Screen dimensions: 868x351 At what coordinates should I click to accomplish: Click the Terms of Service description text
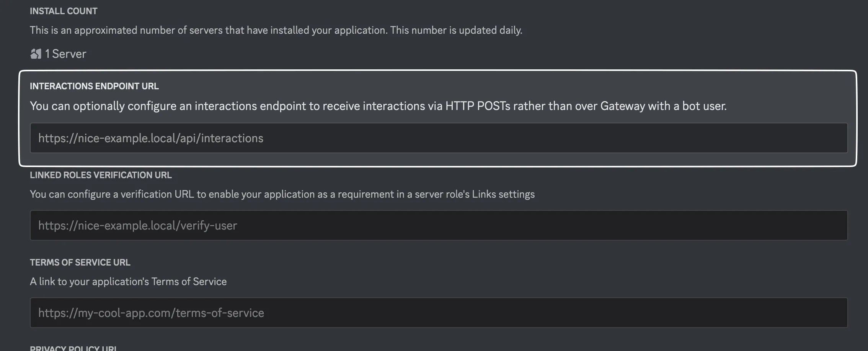[128, 281]
